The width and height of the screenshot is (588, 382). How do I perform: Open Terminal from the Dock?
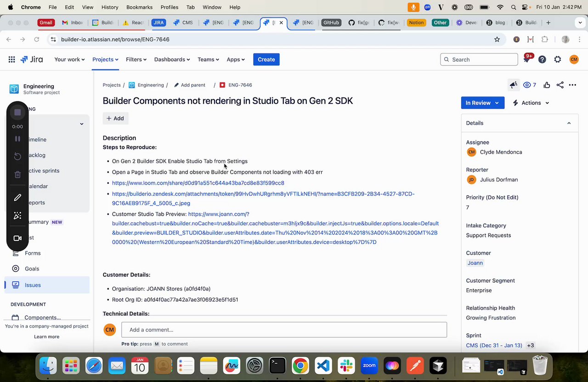[x=277, y=366]
